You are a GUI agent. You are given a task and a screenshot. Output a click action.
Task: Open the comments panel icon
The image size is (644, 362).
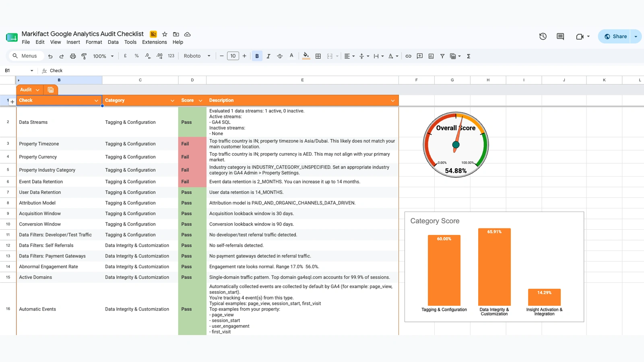click(560, 36)
